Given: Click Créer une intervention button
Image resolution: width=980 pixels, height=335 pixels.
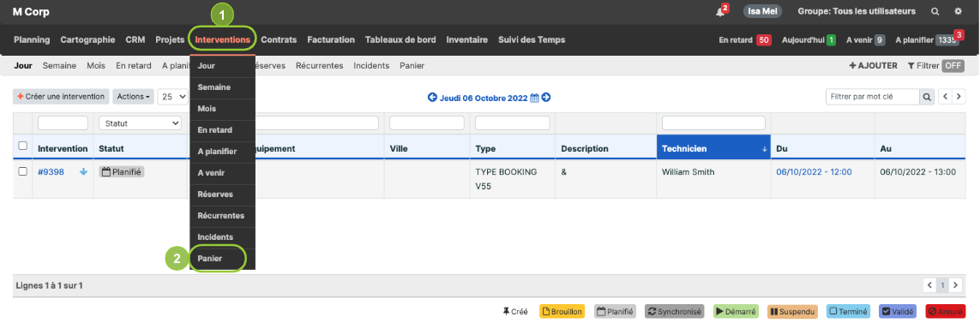Looking at the screenshot, I should pyautogui.click(x=61, y=96).
